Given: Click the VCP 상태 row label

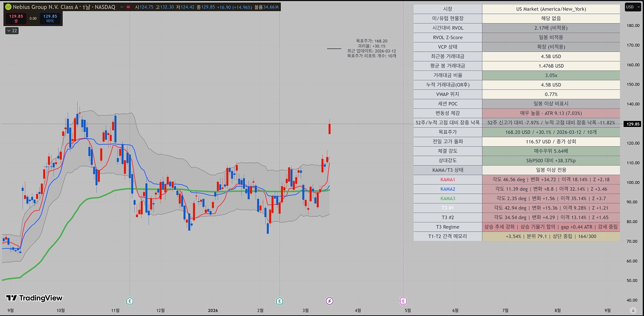Looking at the screenshot, I should point(448,47).
